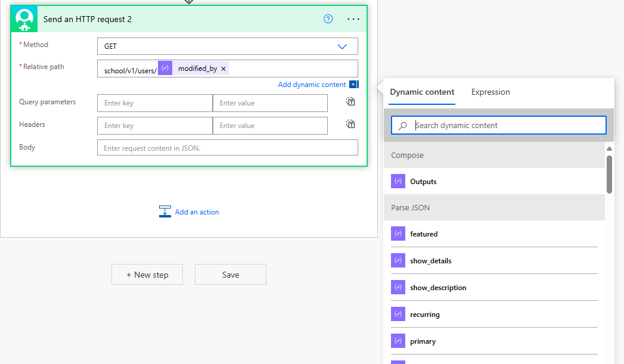Switch to the Dynamic content tab
This screenshot has width=624, height=364.
click(x=422, y=92)
